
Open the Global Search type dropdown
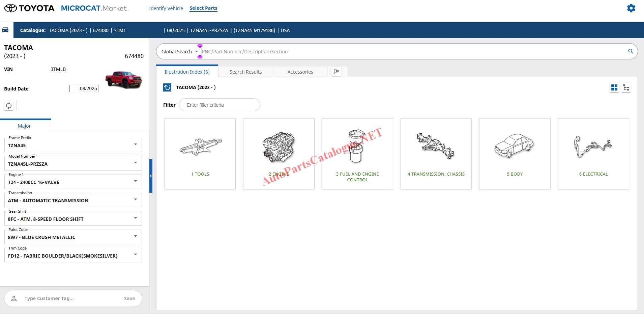(x=196, y=52)
